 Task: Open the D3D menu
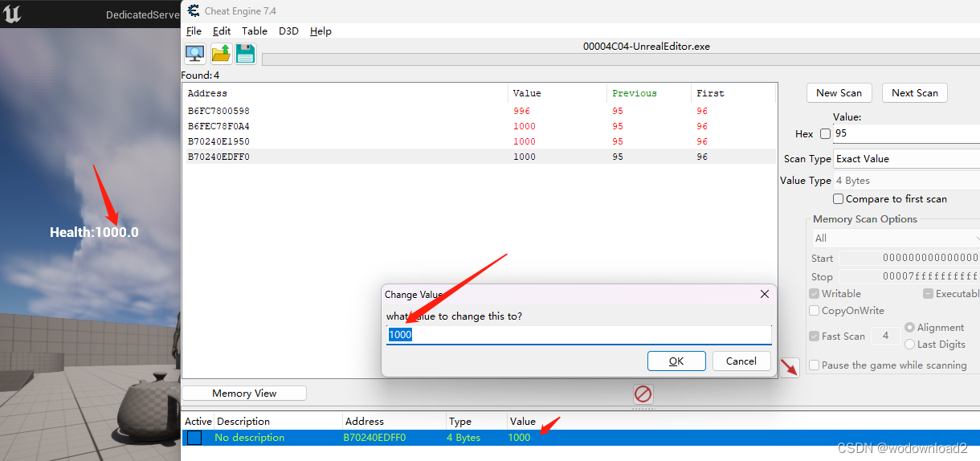point(288,31)
